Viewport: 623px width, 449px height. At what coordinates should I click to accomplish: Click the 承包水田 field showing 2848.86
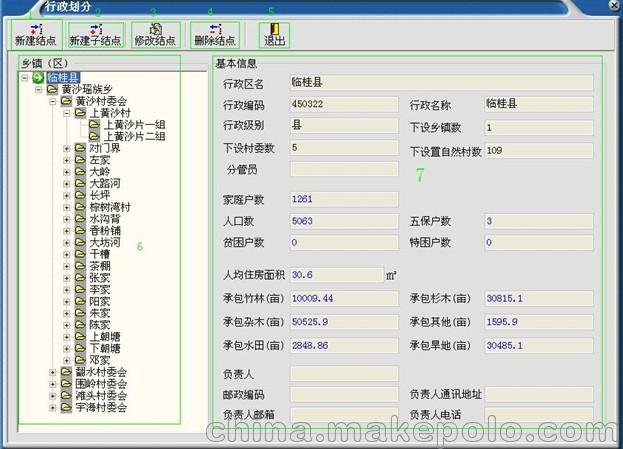(x=344, y=345)
